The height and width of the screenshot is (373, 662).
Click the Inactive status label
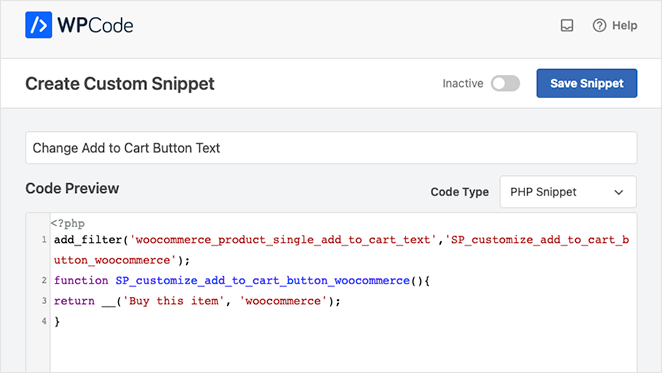point(463,84)
